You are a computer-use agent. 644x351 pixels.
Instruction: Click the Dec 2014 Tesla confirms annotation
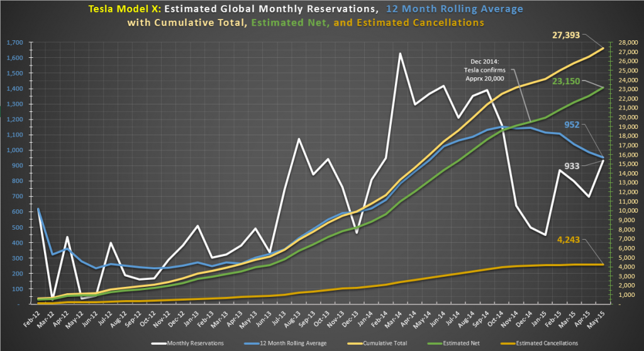point(485,70)
